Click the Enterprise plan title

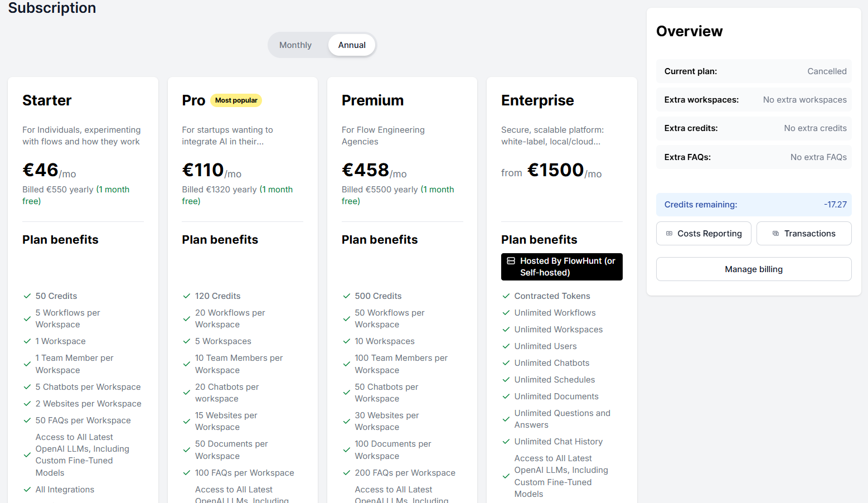click(x=537, y=100)
